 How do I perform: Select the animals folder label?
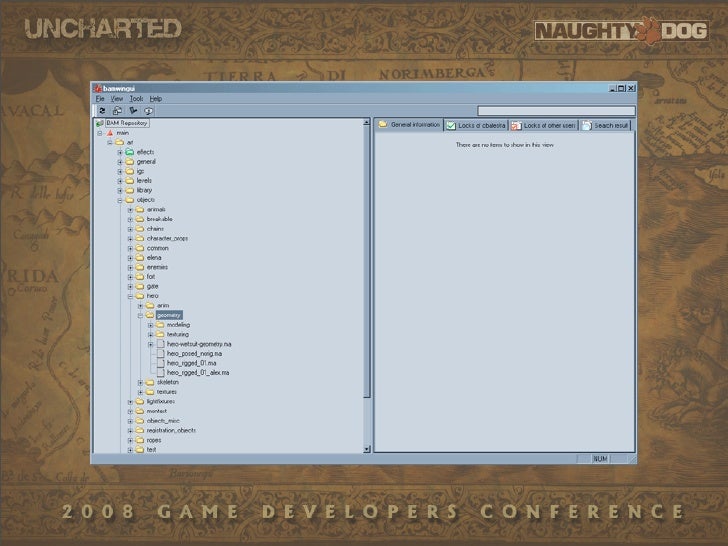coord(156,209)
